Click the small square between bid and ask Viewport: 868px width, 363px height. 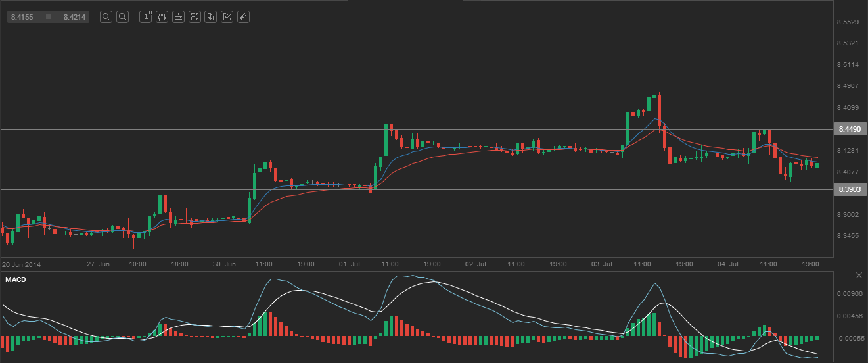coord(49,17)
